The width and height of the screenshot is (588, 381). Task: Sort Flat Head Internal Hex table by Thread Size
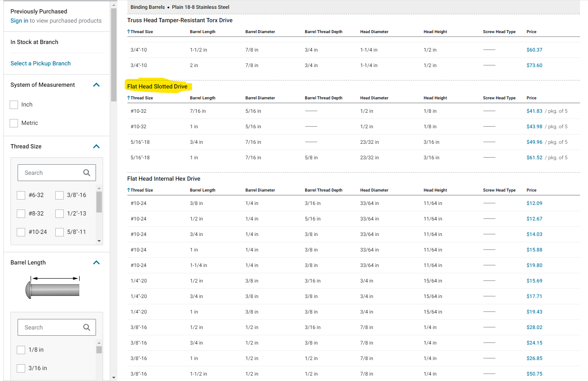(140, 190)
